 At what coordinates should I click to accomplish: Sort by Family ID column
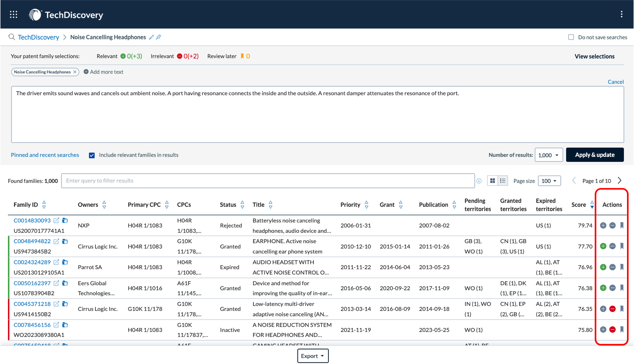[x=44, y=205]
